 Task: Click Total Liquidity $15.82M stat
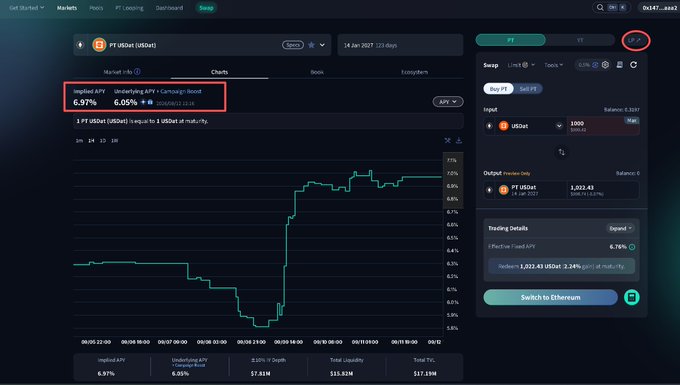coord(347,366)
